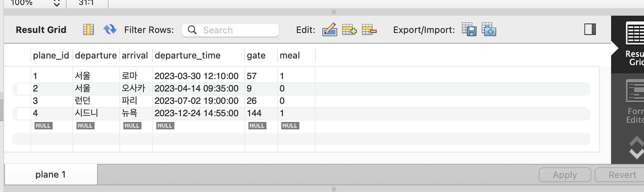Select the plane_id column header

point(51,55)
